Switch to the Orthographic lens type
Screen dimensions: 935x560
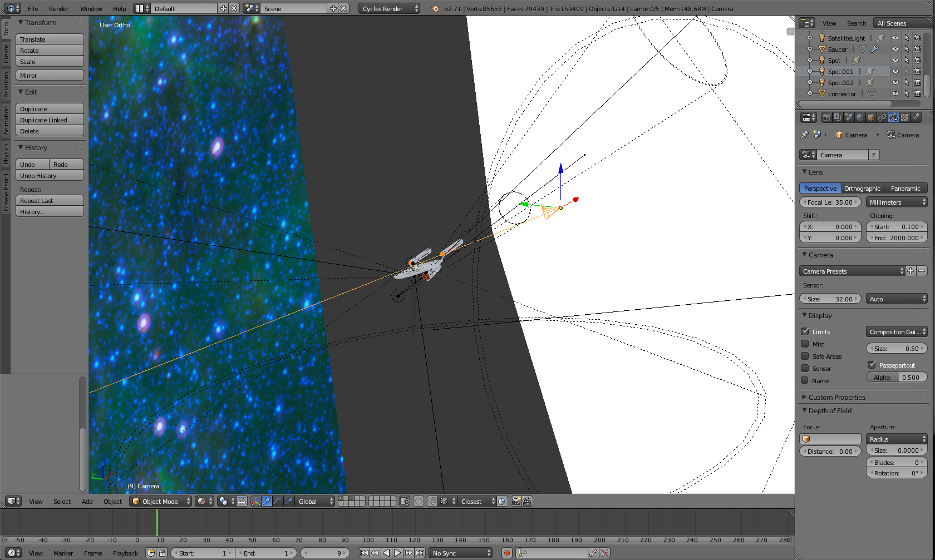862,189
